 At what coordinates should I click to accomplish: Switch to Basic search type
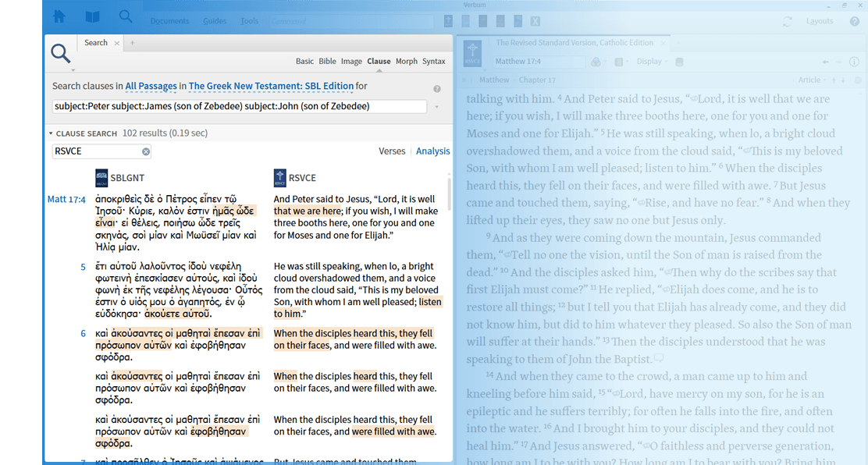click(x=304, y=62)
